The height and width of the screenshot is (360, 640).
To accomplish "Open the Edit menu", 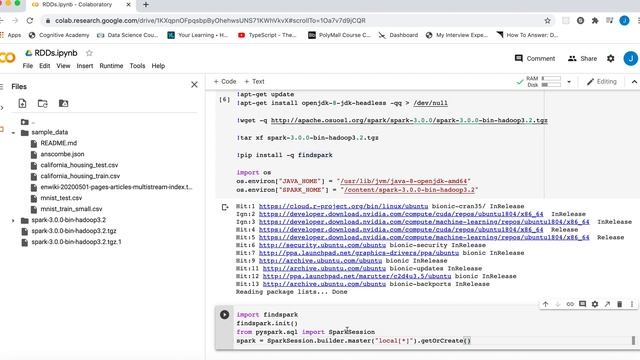I will (x=44, y=66).
